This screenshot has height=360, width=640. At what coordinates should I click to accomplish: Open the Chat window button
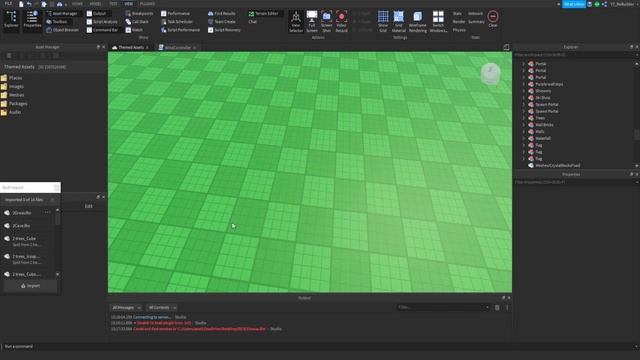[x=253, y=22]
